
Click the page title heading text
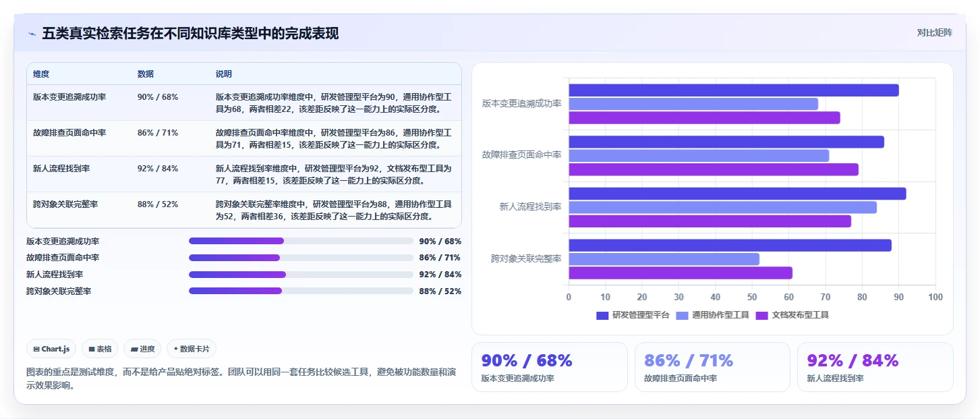click(191, 34)
